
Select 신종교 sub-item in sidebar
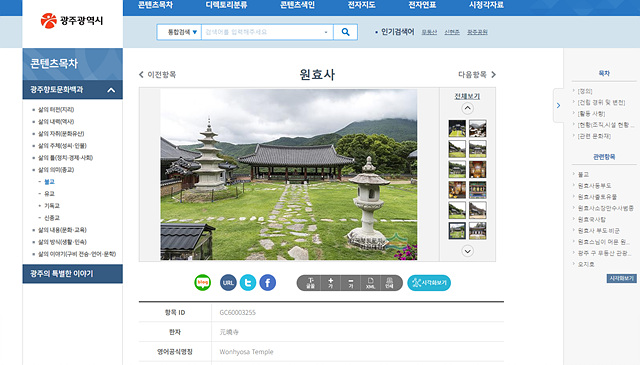(x=52, y=218)
